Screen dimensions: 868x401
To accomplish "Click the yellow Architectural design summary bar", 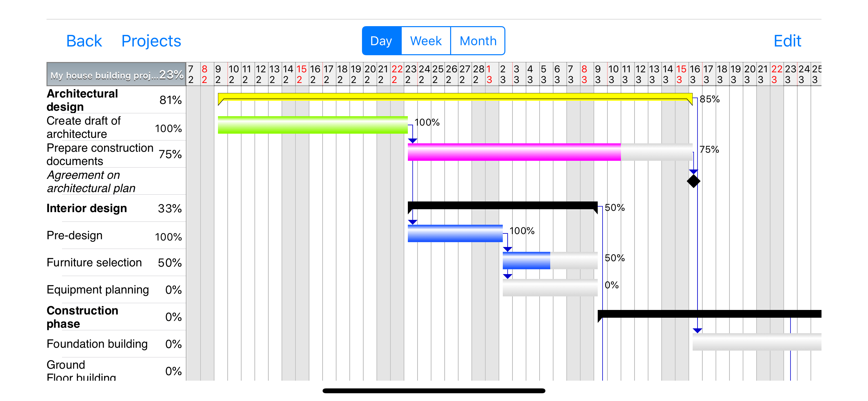I will (x=455, y=97).
